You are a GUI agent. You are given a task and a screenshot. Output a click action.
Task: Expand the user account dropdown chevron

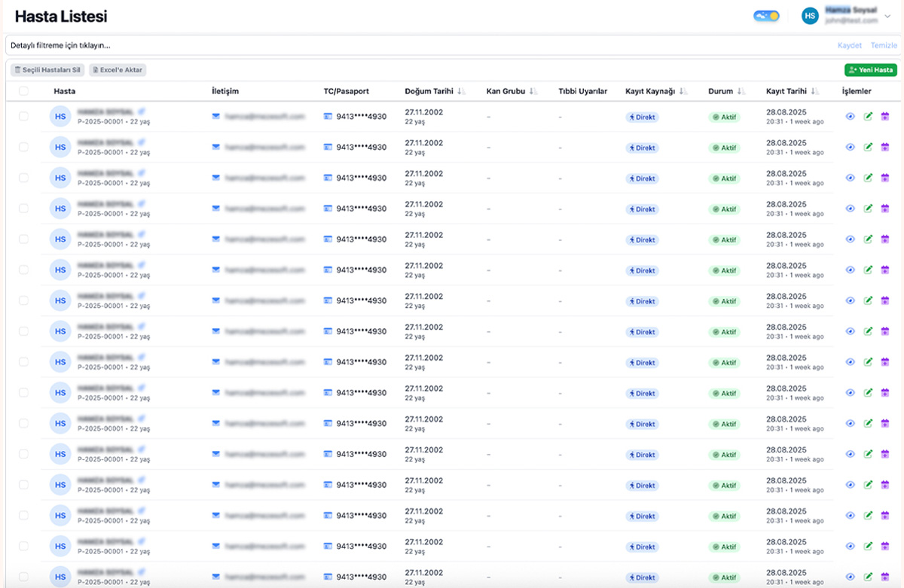click(x=887, y=16)
